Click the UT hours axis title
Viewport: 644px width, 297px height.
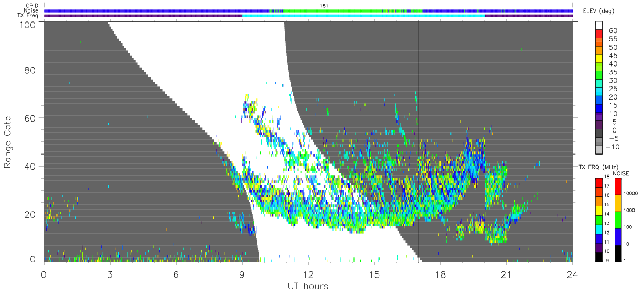click(308, 286)
